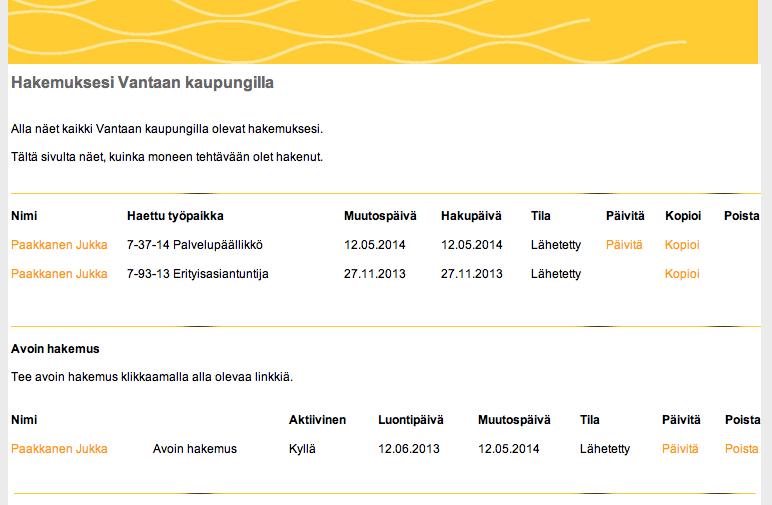Click 'Päivitä' column header in top table
This screenshot has width=772, height=505.
(x=625, y=216)
